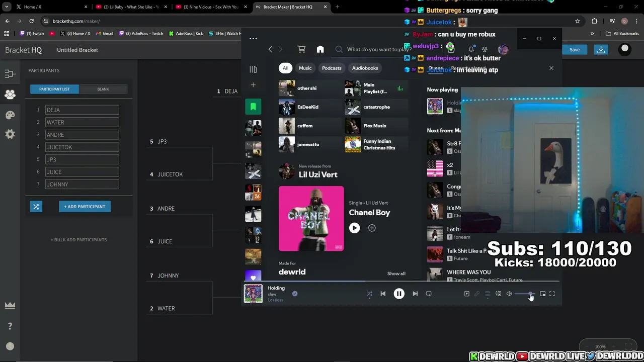This screenshot has width=644, height=362.
Task: Open WHERE WAS YOU in the queue
Action: pyautogui.click(x=468, y=272)
